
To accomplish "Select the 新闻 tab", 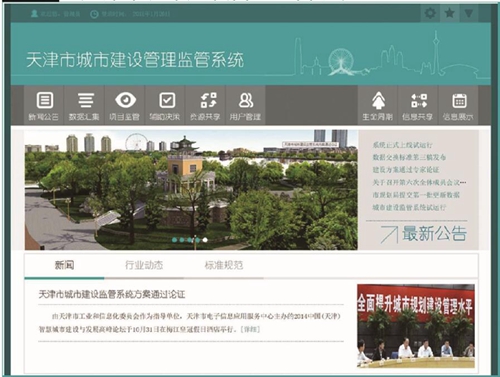I will pyautogui.click(x=64, y=265).
